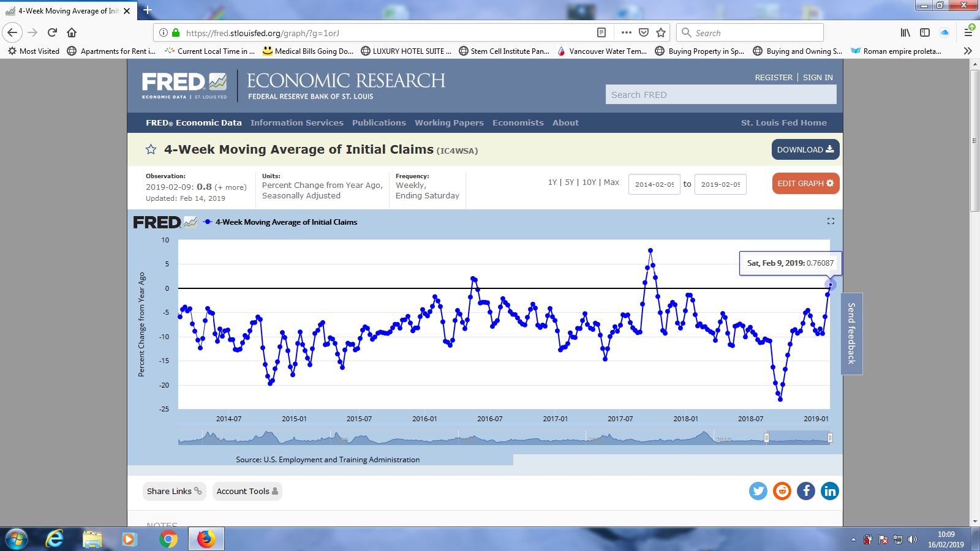Screen dimensions: 980x551
Task: Open the Working Papers menu item
Action: coord(449,122)
